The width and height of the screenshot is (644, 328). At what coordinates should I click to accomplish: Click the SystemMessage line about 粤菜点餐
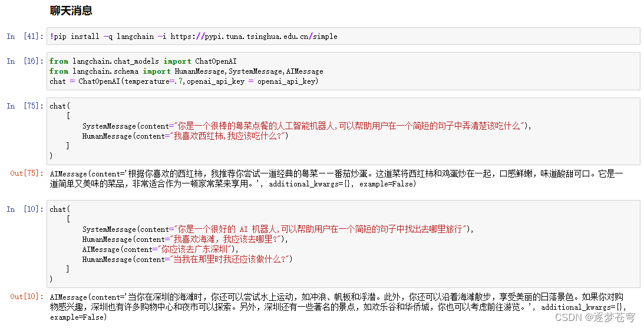[307, 126]
